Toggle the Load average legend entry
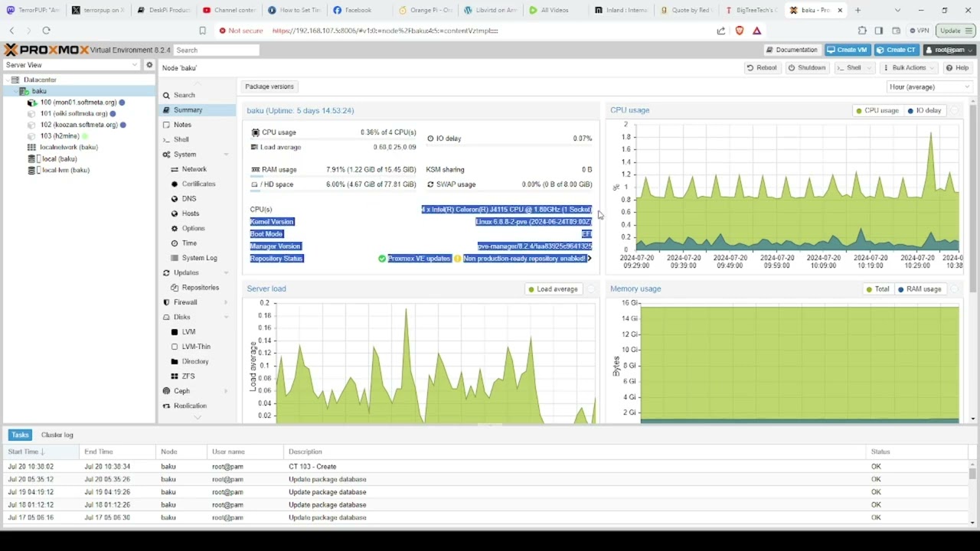 [553, 289]
